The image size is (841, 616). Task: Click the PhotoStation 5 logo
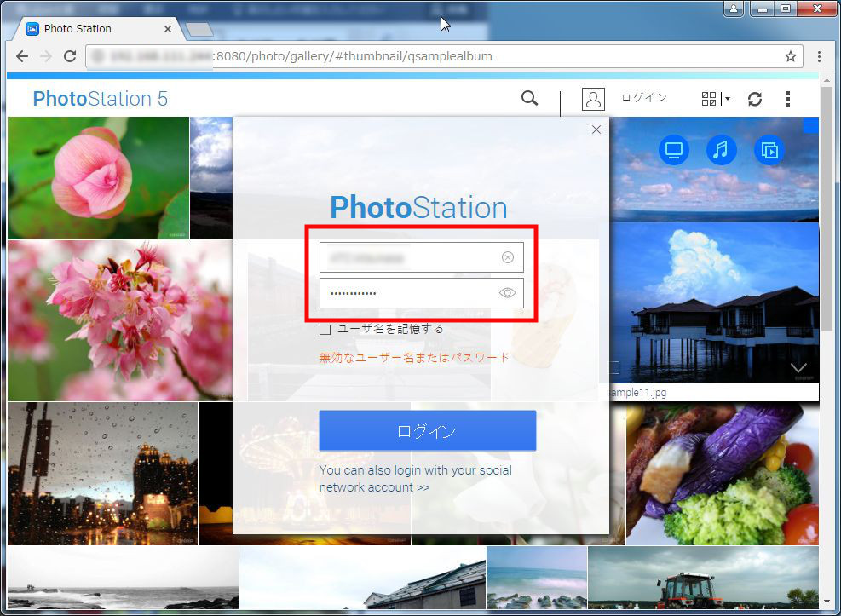point(101,99)
